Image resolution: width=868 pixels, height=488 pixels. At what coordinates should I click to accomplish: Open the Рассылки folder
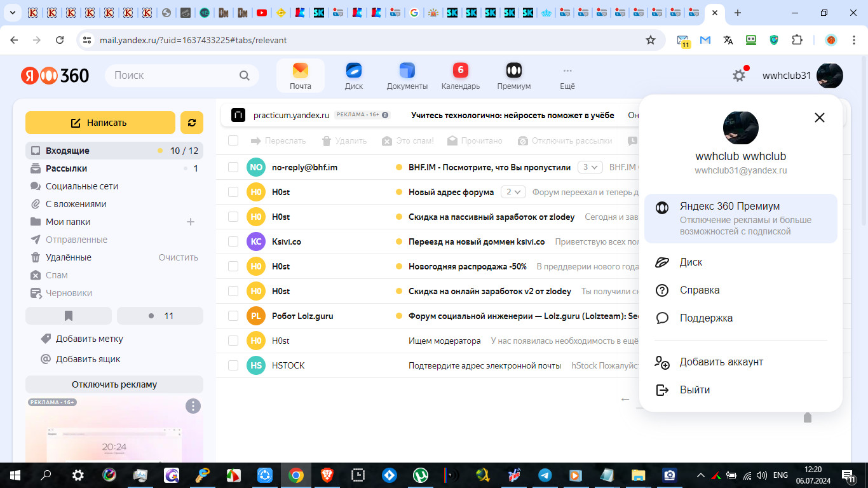[x=114, y=168]
